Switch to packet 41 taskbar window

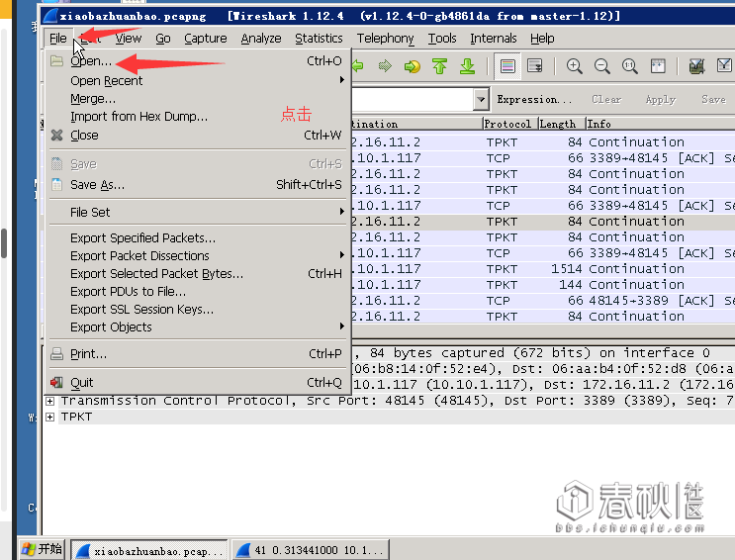(x=311, y=550)
